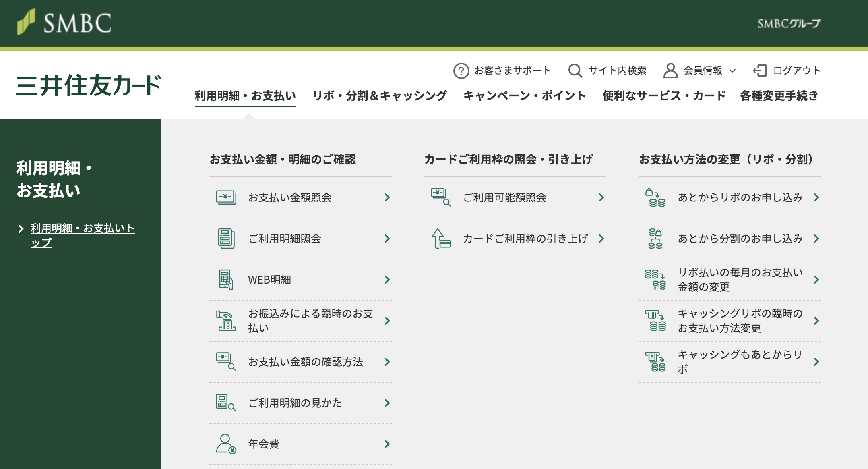The height and width of the screenshot is (469, 868).
Task: Open the 利用明細・お支払い menu tab
Action: click(245, 96)
